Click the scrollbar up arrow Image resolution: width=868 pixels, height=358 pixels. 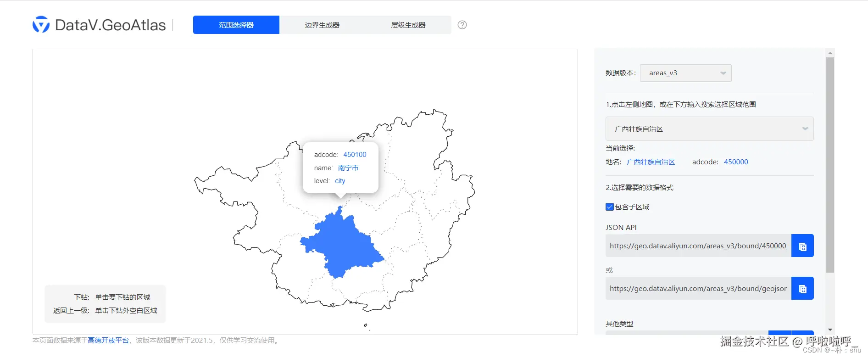click(x=830, y=53)
